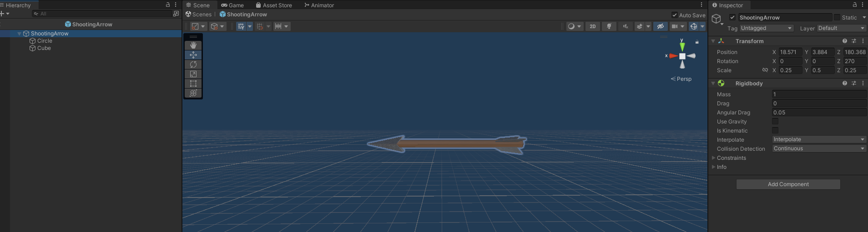
Task: Toggle the scale proportions constraint link
Action: pyautogui.click(x=765, y=70)
